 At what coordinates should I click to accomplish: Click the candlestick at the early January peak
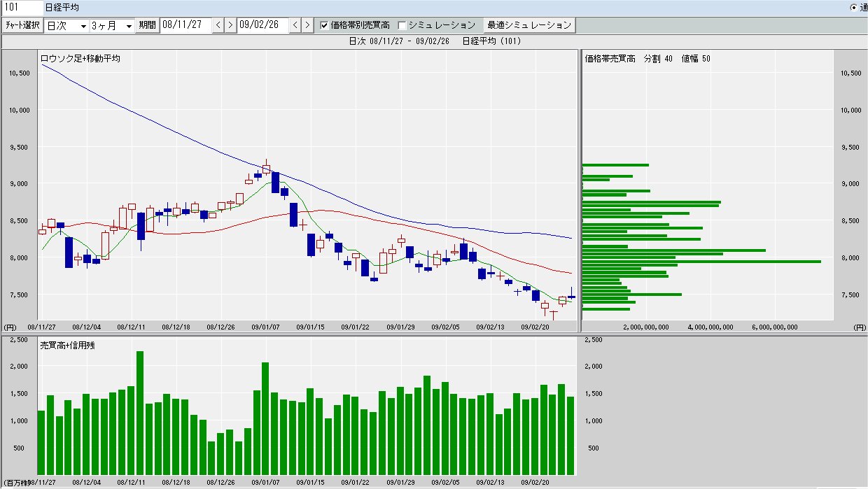tap(266, 169)
